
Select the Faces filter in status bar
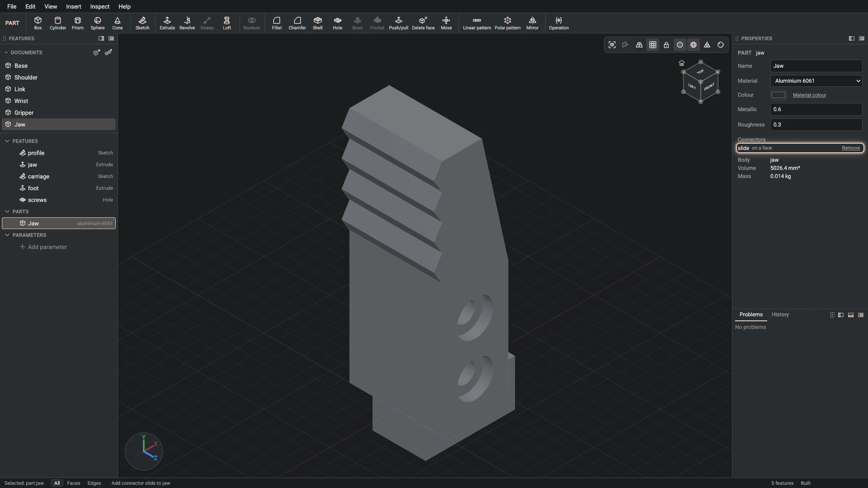tap(73, 483)
